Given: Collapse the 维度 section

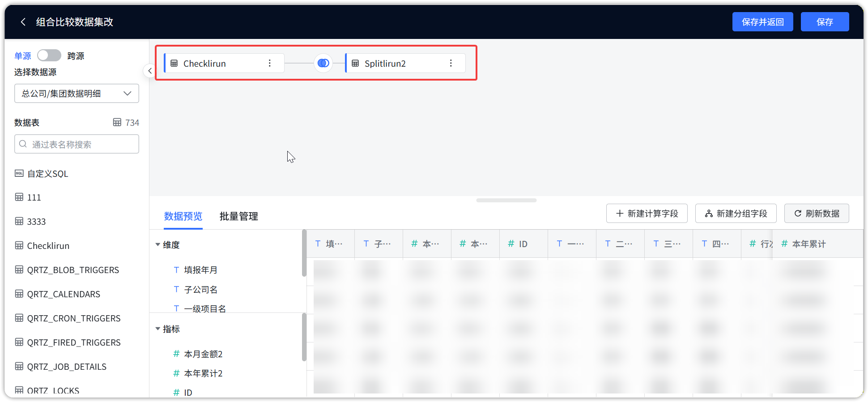Looking at the screenshot, I should [158, 245].
